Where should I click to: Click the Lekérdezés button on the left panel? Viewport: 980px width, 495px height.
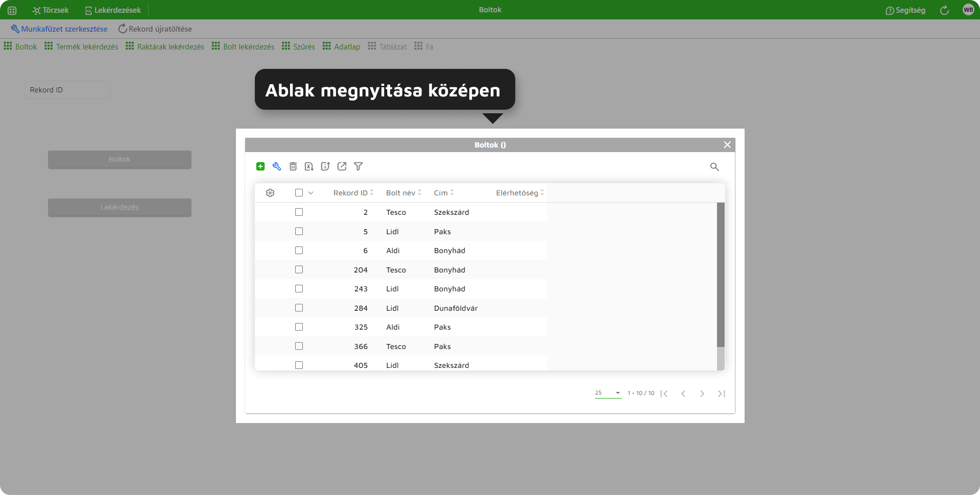(x=119, y=207)
